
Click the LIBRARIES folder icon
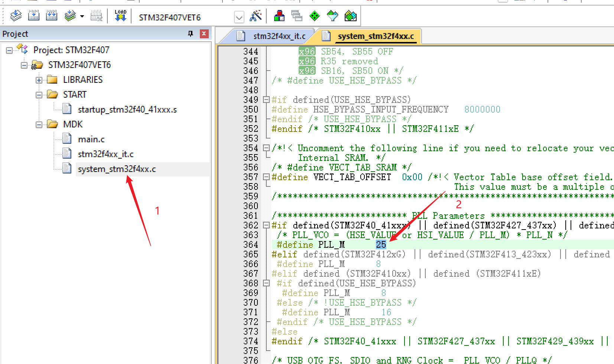(x=52, y=79)
